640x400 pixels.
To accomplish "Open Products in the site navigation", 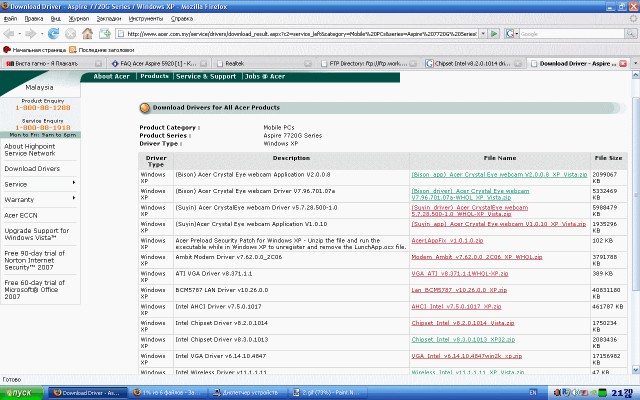I will 154,76.
